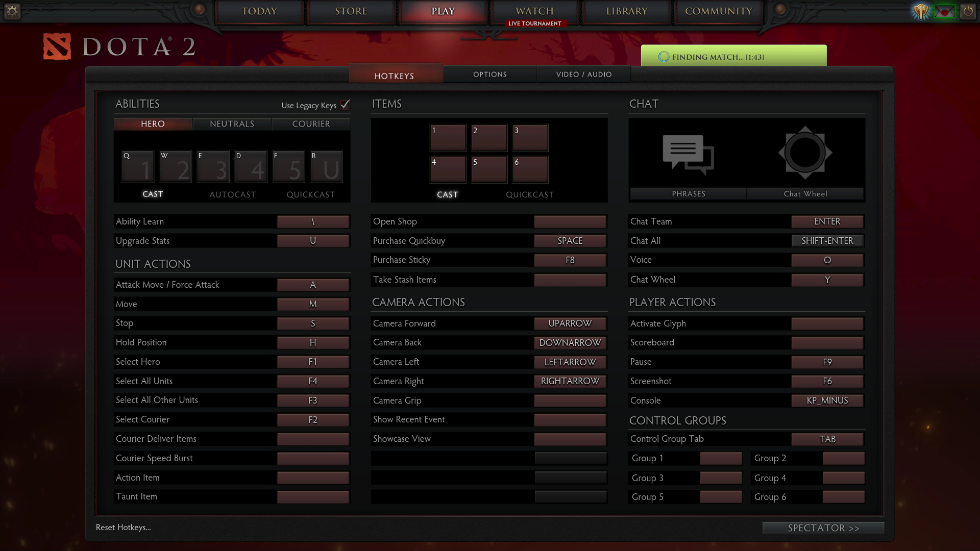Select the HERO abilities tab

click(x=152, y=123)
